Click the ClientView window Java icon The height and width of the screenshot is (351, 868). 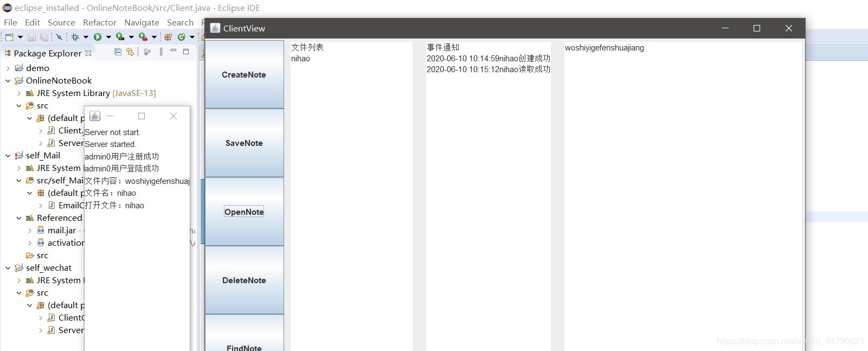point(215,28)
